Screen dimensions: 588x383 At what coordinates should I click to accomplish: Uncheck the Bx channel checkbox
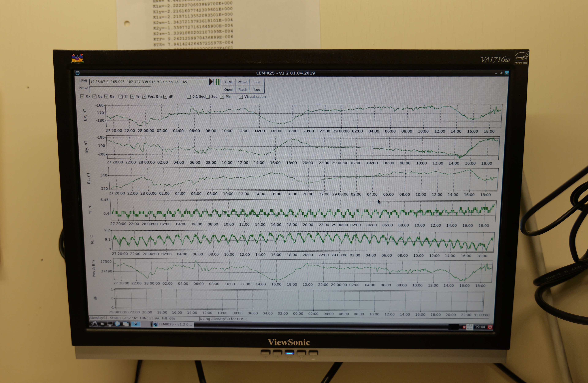[x=82, y=96]
